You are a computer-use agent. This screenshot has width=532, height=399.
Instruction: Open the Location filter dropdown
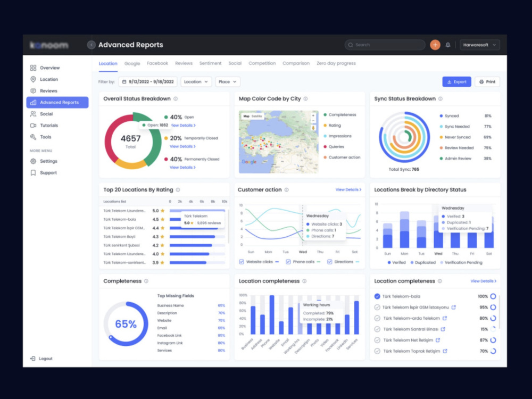[x=196, y=82]
